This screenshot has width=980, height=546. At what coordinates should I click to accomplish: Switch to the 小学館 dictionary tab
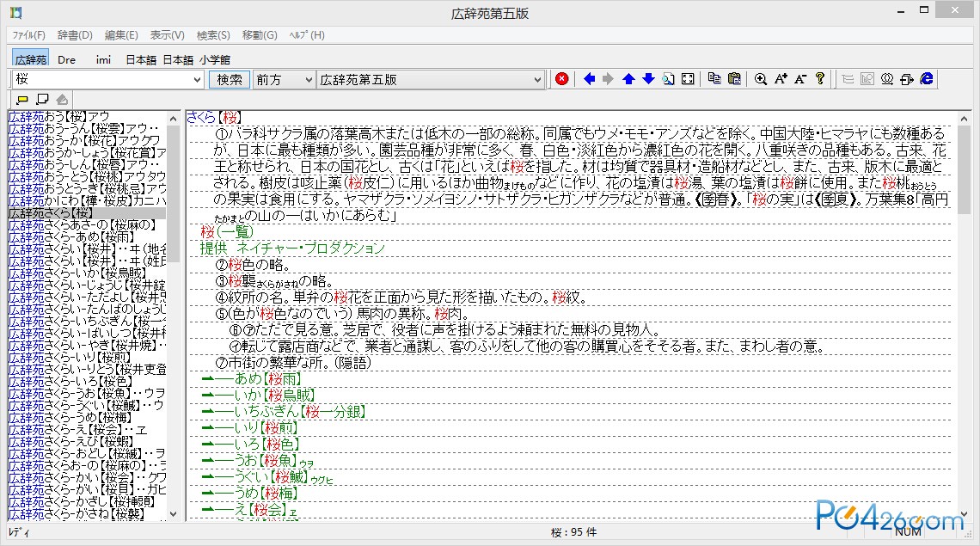tap(215, 59)
